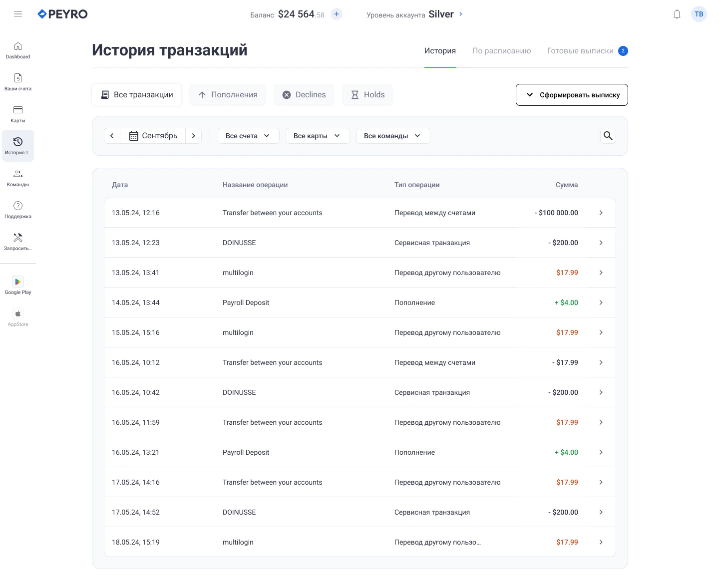
Task: Open Google Play link in sidebar
Action: pos(18,286)
